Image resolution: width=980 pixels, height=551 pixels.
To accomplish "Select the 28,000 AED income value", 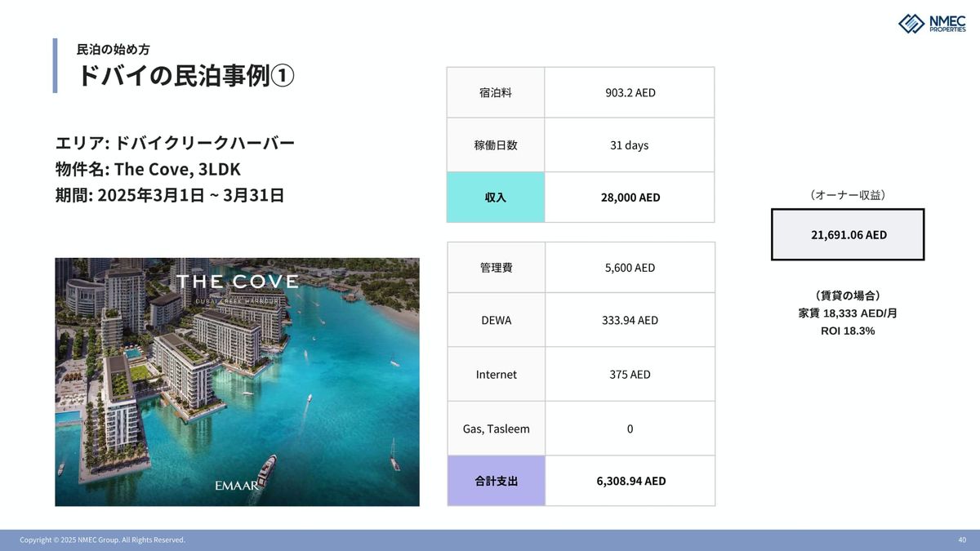I will point(630,198).
